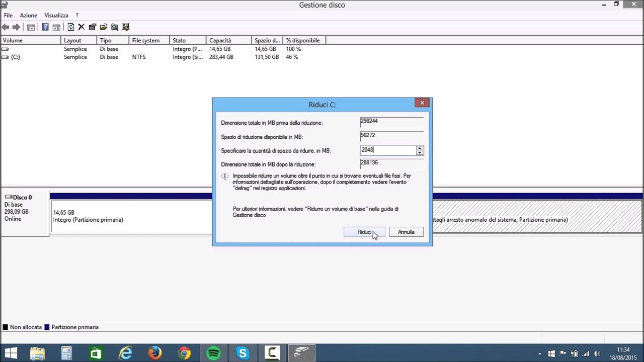Close the Riduci C: dialog
The width and height of the screenshot is (644, 362).
422,103
